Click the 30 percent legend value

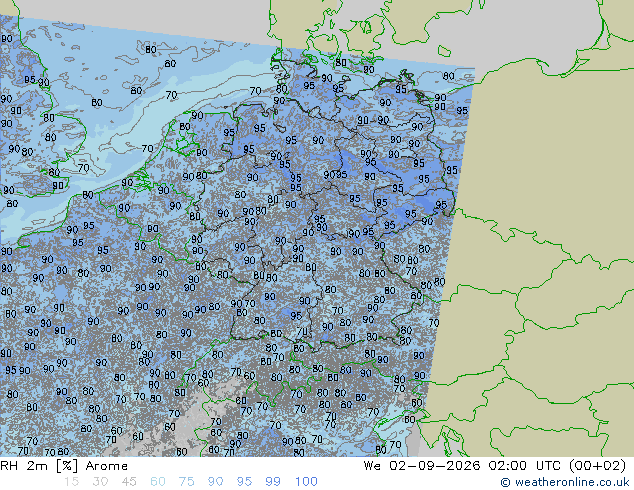[x=100, y=482]
